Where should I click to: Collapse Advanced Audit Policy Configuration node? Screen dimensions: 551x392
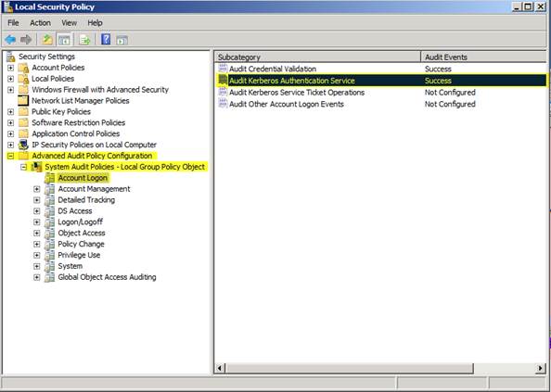10,156
